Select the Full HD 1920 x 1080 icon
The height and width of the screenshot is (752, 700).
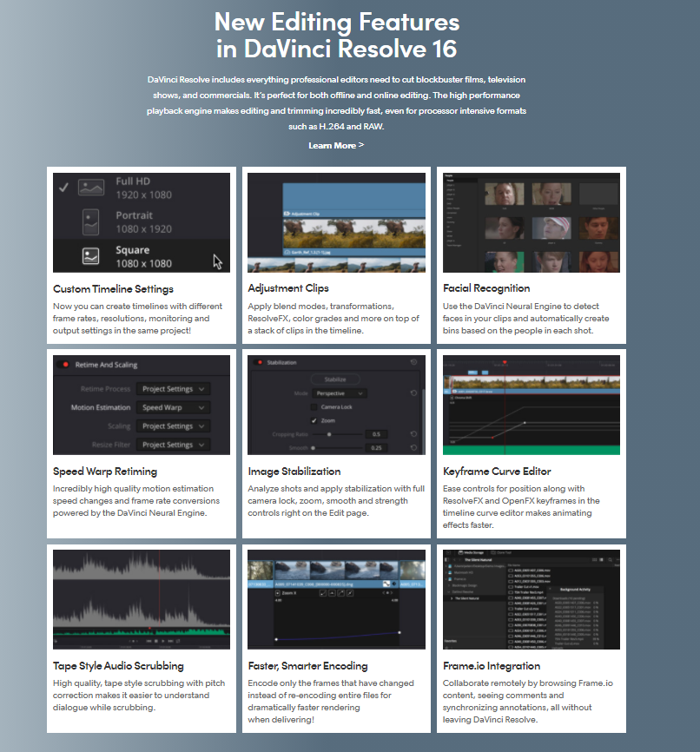(91, 188)
